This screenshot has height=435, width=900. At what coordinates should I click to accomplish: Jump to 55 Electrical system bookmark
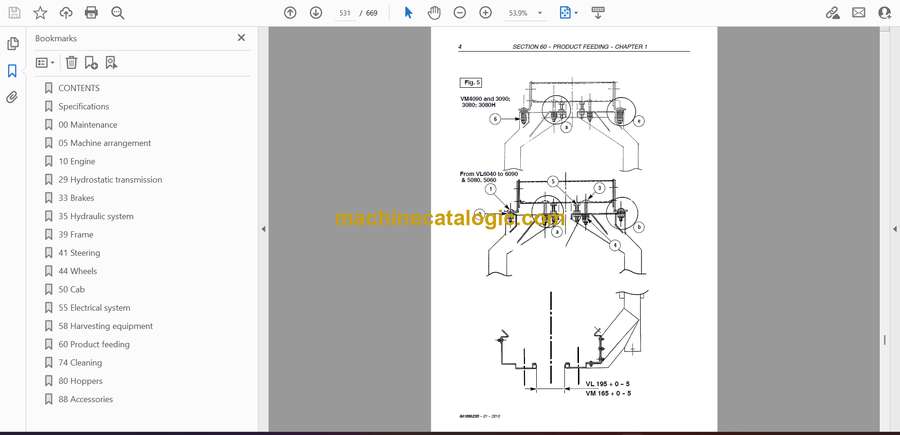click(x=94, y=308)
